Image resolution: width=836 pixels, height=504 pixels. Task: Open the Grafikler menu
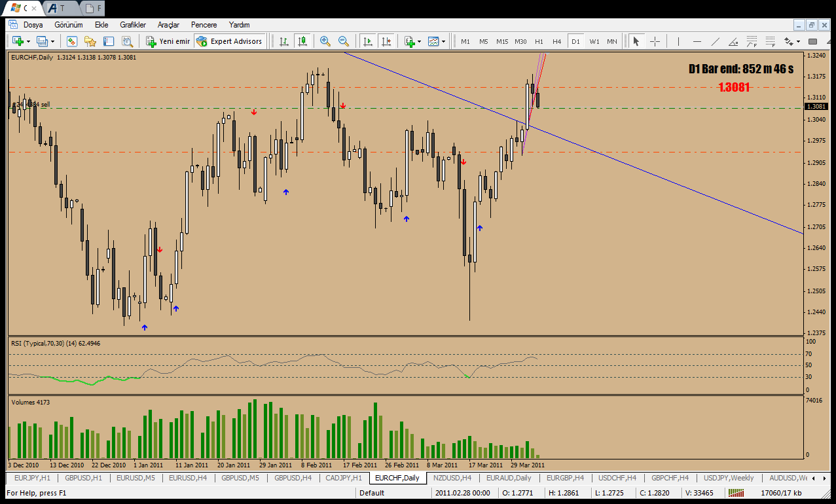tap(133, 25)
